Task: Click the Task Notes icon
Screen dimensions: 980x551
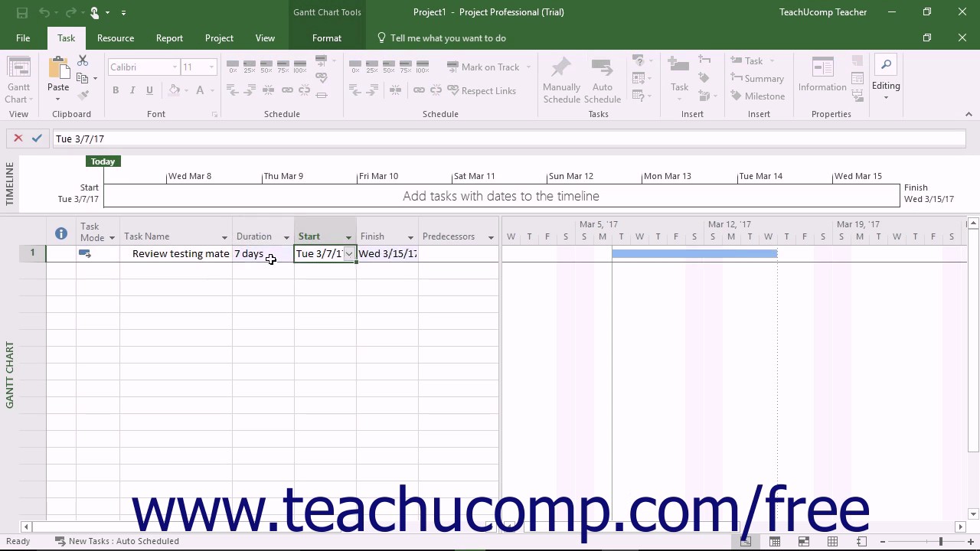Action: (857, 61)
